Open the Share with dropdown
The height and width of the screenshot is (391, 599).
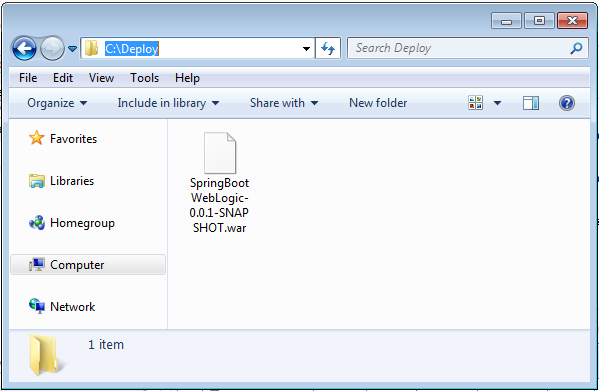tap(284, 103)
